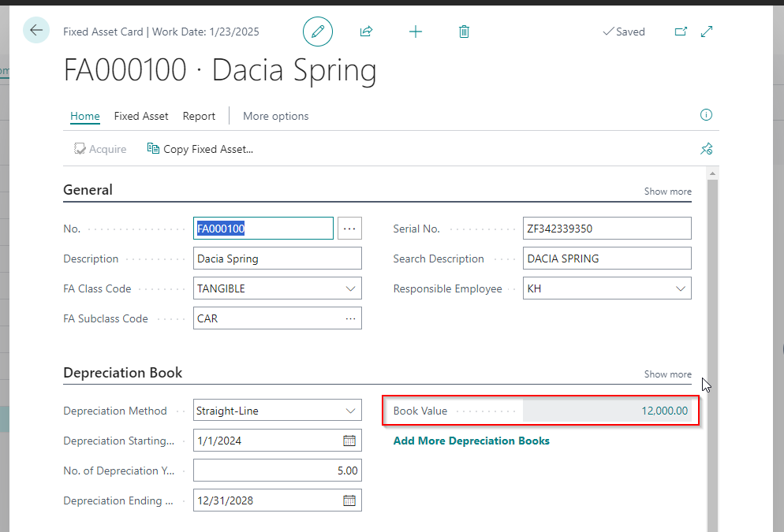Click the No. of Depreciation Years field
This screenshot has width=784, height=532.
(278, 471)
